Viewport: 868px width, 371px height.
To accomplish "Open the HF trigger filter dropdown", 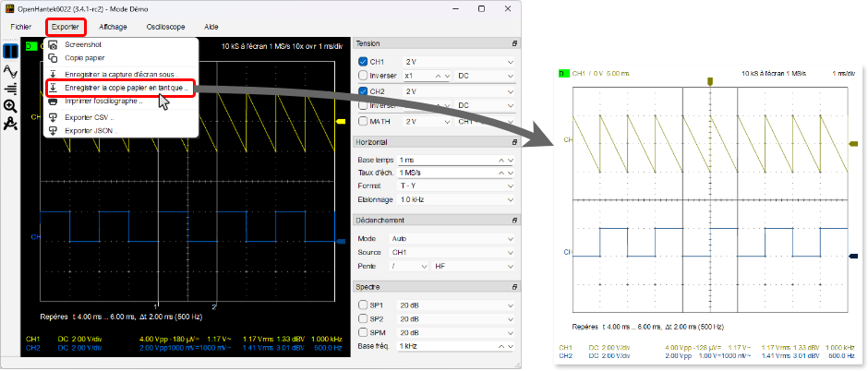I will [475, 266].
